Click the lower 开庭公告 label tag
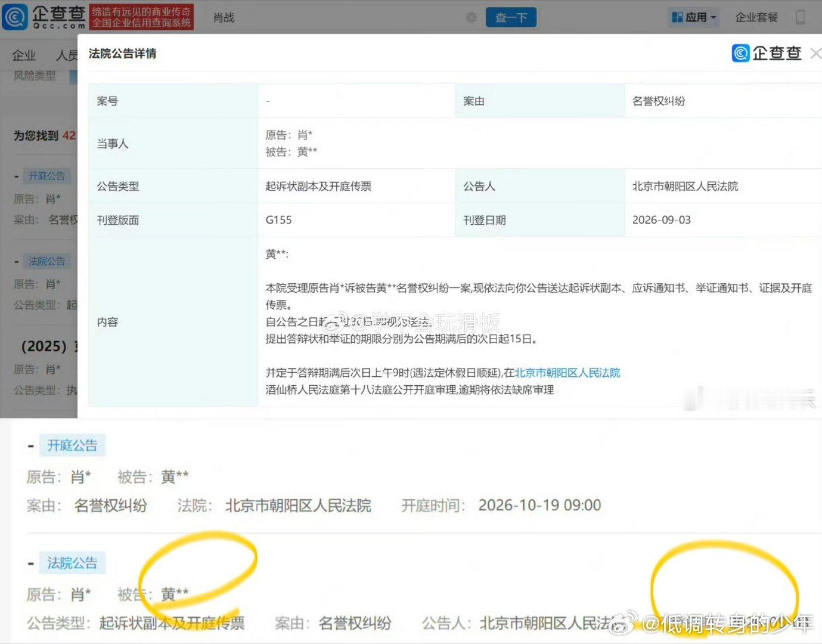 [x=72, y=445]
